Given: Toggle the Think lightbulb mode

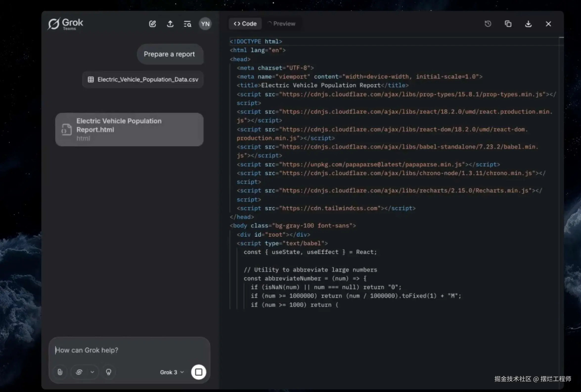Looking at the screenshot, I should [109, 372].
